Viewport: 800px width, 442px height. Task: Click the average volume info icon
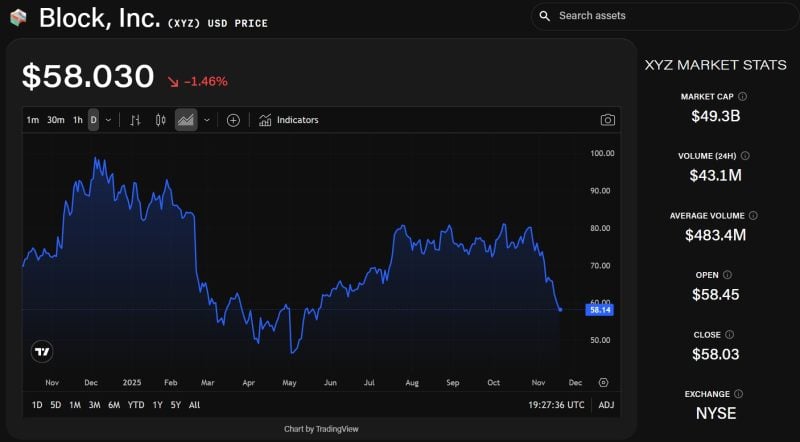(753, 215)
